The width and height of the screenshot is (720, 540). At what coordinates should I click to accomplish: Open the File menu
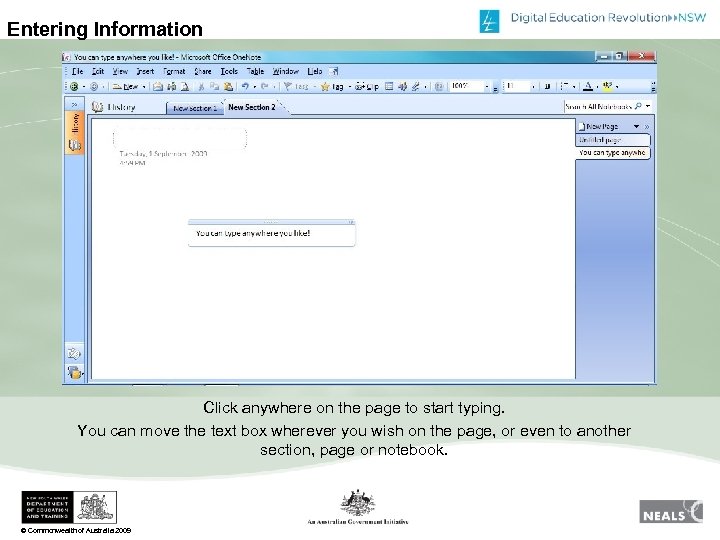point(77,71)
